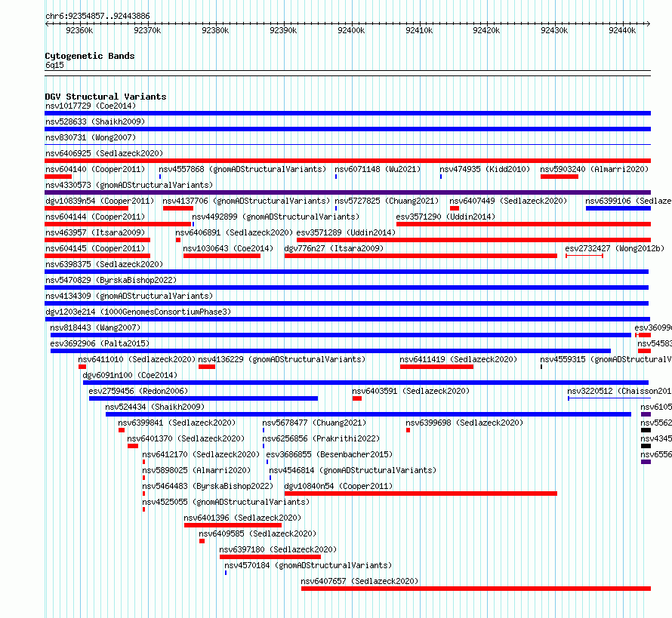The height and width of the screenshot is (618, 672).
Task: Open nsv4525055 gnomAD label
Action: coord(226,502)
